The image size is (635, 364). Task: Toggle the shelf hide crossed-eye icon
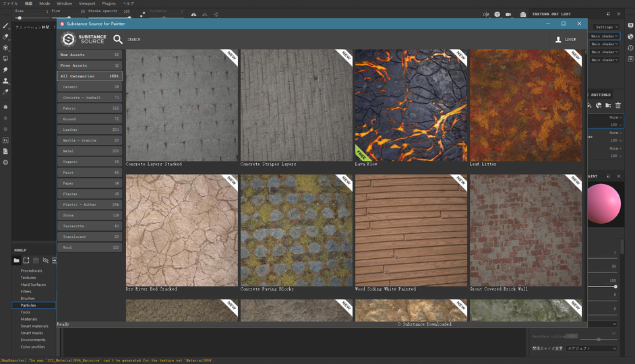tap(45, 260)
